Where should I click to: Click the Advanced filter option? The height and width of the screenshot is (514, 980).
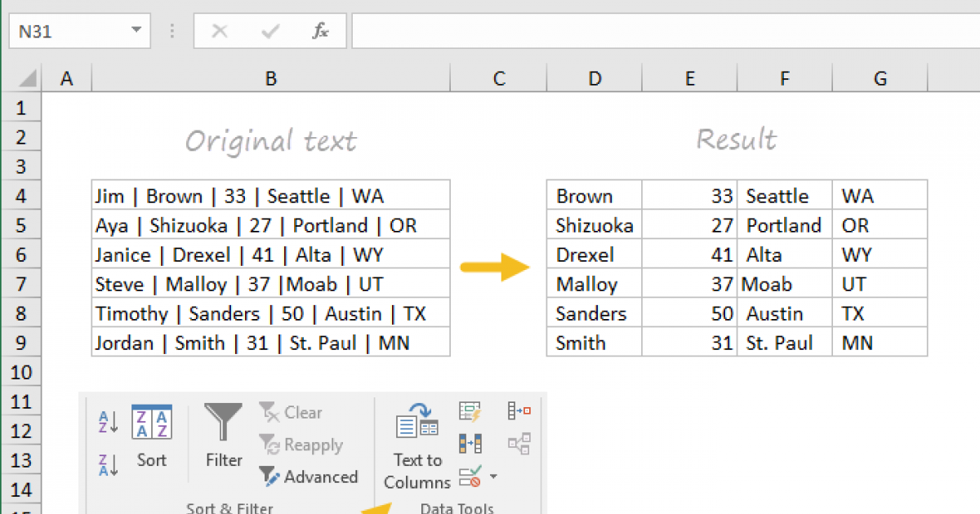(310, 476)
